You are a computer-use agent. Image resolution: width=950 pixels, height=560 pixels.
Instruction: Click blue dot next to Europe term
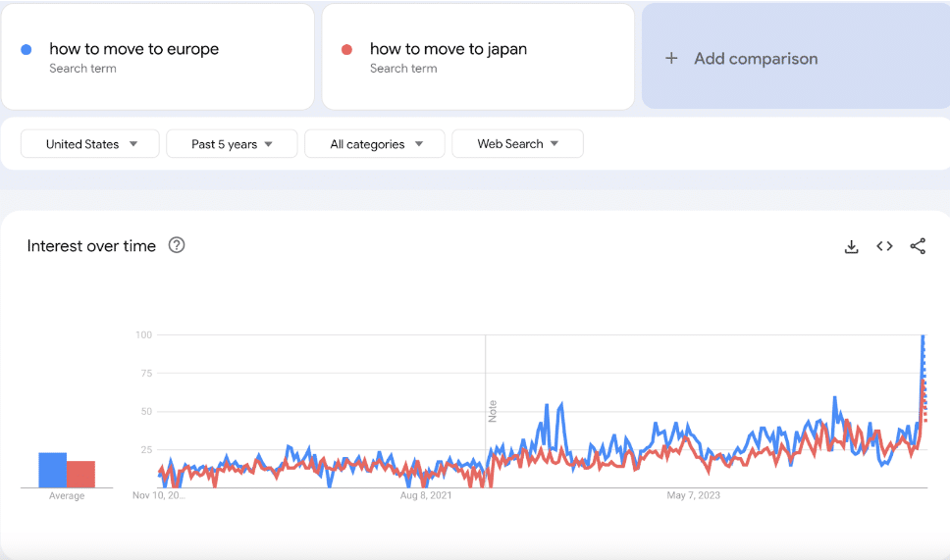26,50
